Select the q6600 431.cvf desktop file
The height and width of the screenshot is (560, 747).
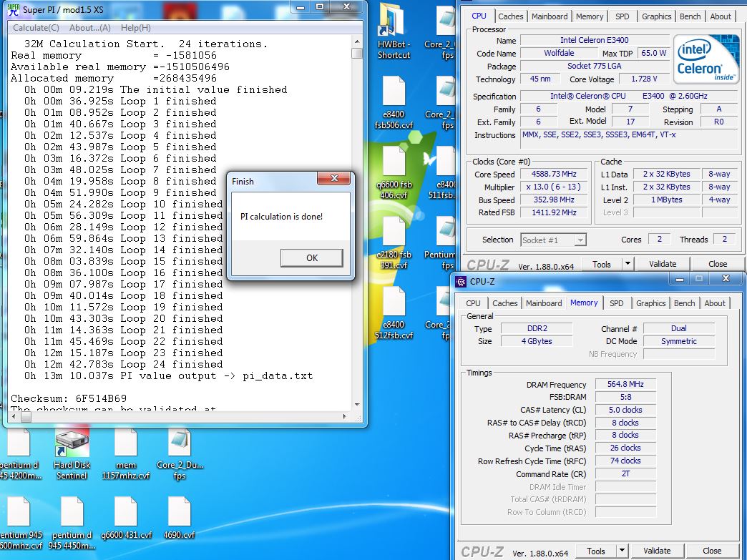pyautogui.click(x=126, y=518)
